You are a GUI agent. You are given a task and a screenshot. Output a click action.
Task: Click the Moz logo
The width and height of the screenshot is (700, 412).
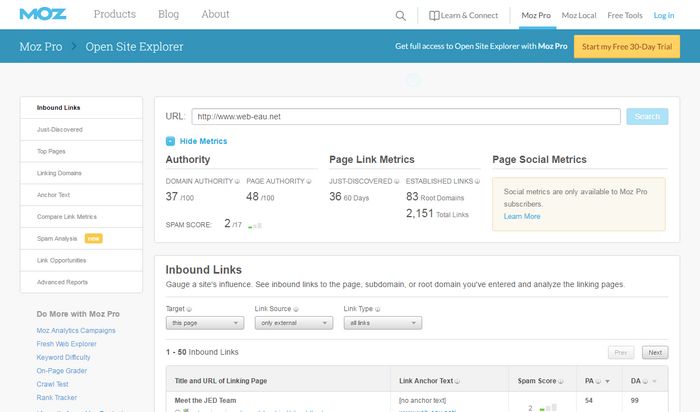[43, 14]
